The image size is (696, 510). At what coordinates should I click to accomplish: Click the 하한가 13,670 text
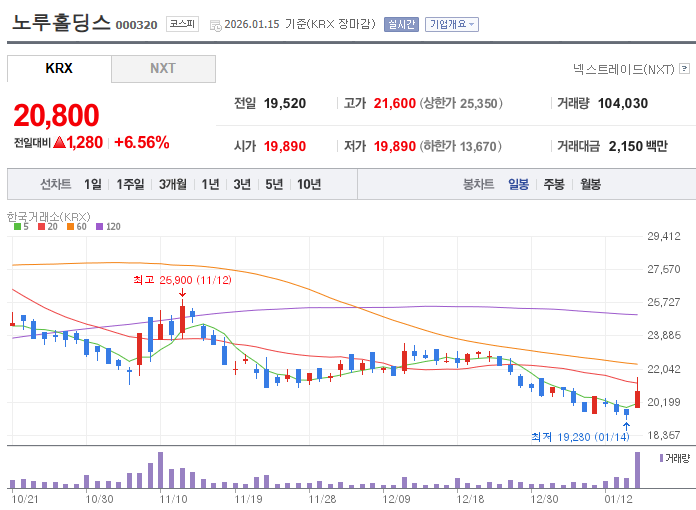pyautogui.click(x=460, y=146)
